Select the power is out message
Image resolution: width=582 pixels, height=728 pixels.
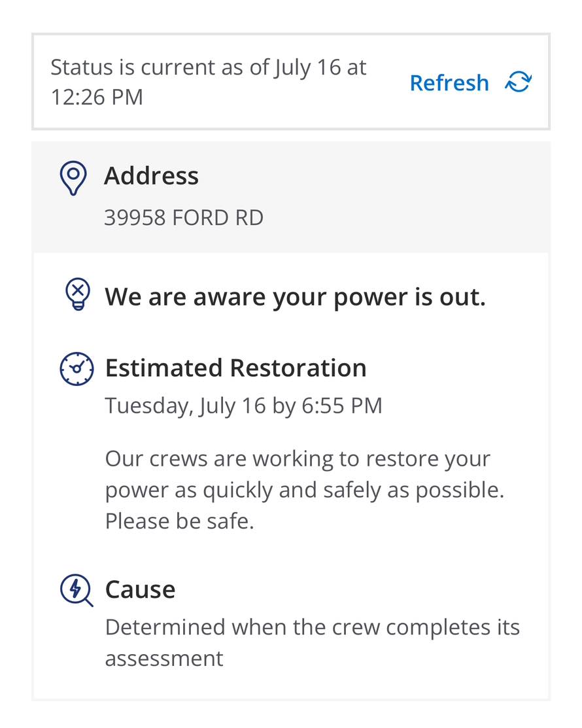click(295, 297)
